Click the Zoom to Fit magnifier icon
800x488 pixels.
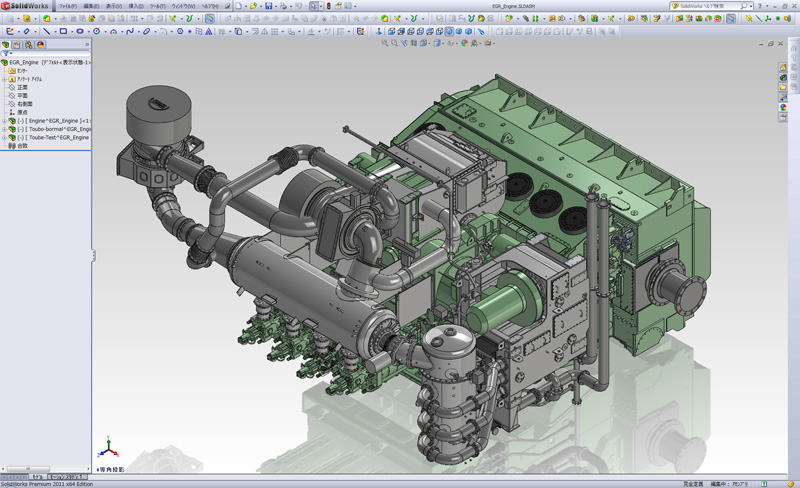(385, 43)
